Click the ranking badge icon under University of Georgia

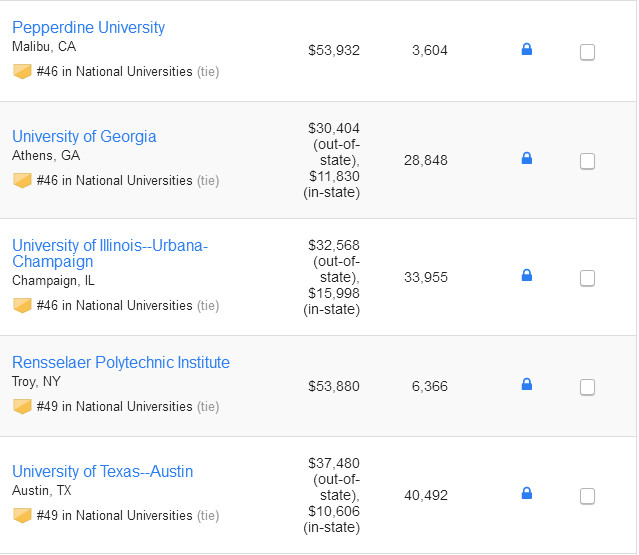22,181
